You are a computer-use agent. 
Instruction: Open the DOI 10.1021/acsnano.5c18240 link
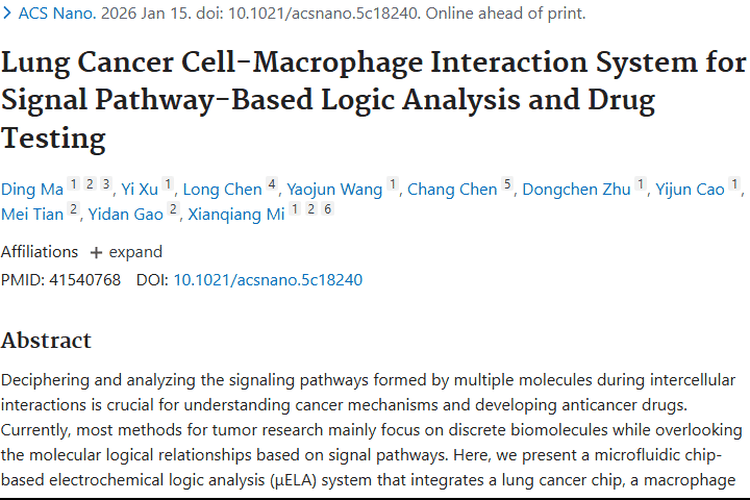(267, 280)
